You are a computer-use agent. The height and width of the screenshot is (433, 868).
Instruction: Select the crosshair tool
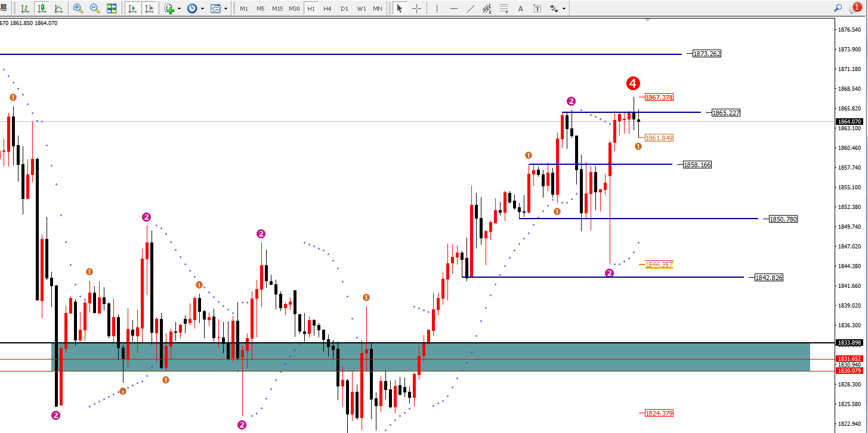tap(416, 8)
